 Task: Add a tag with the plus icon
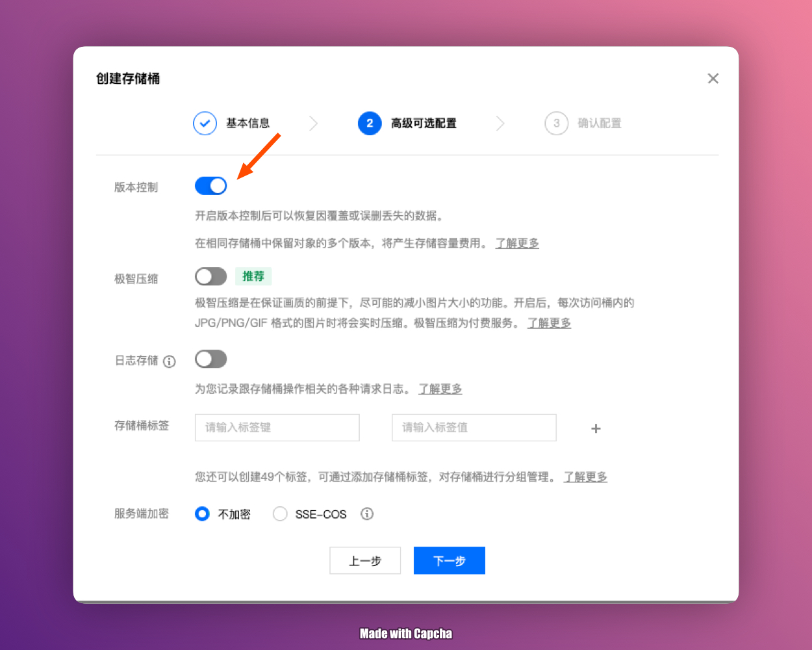[x=596, y=428]
